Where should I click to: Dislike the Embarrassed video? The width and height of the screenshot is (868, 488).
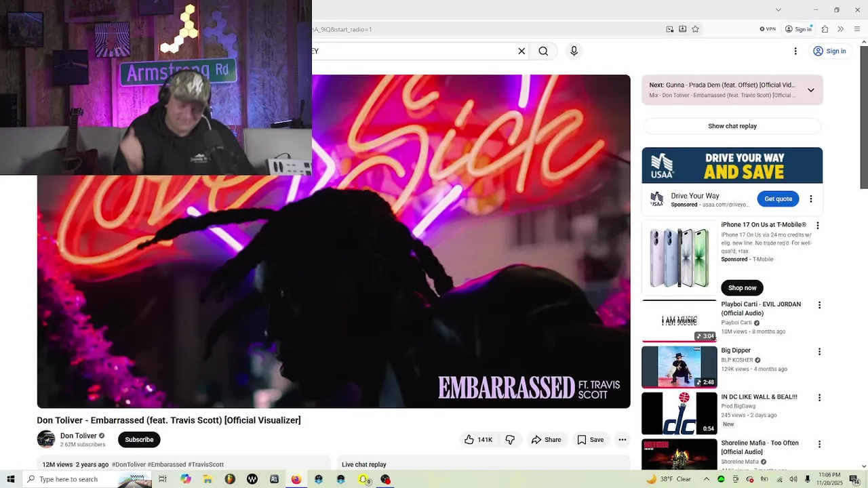coord(510,440)
